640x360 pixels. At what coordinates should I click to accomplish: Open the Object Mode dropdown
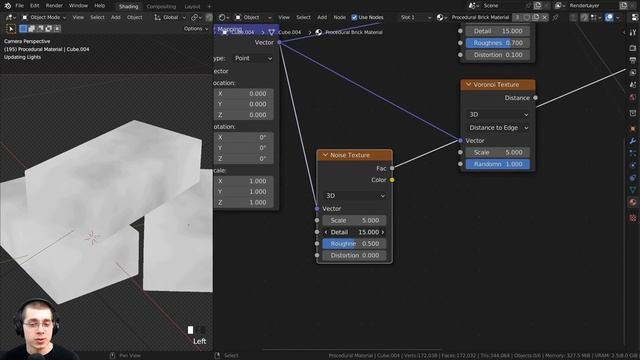point(44,17)
